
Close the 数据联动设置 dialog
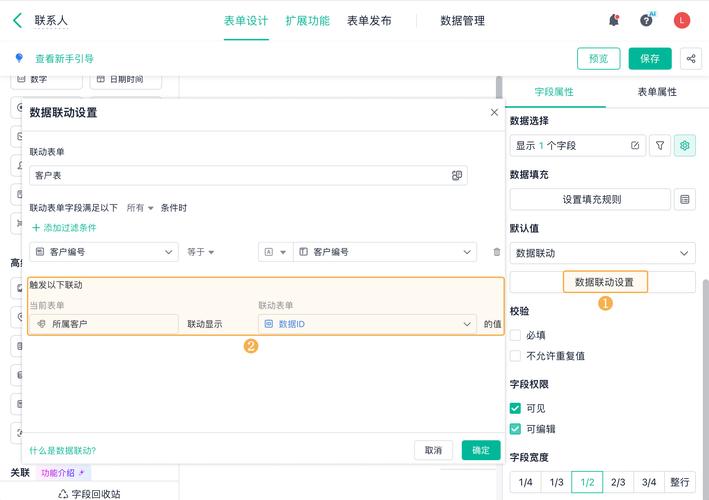click(494, 113)
